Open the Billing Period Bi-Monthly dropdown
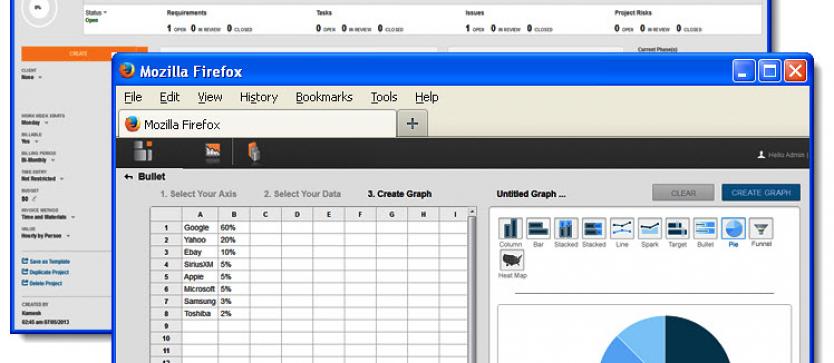Screen dimensions: 834x363 coord(37,160)
